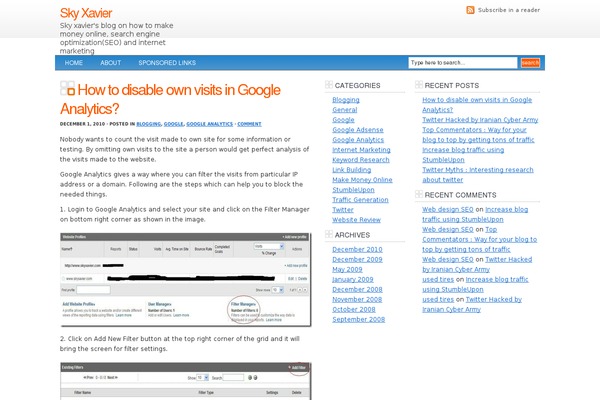600x400 pixels.
Task: Open the SPONSORED LINKS menu item
Action: [167, 63]
